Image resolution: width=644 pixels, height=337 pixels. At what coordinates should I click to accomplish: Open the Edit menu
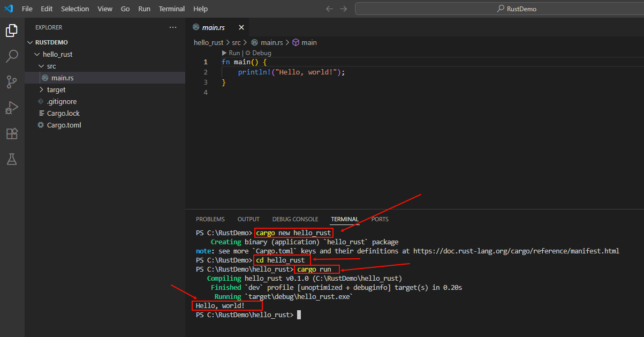[x=47, y=9]
